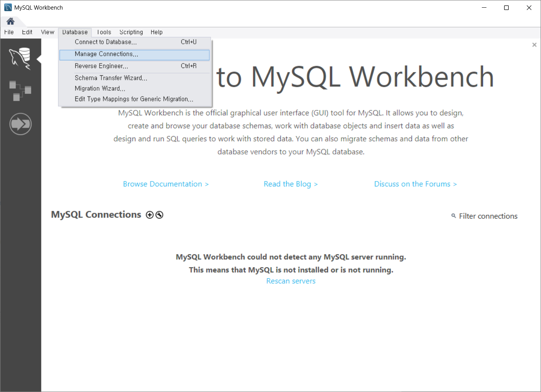The height and width of the screenshot is (392, 541).
Task: Click the MySQL Workbench title bar app icon
Action: [x=8, y=8]
